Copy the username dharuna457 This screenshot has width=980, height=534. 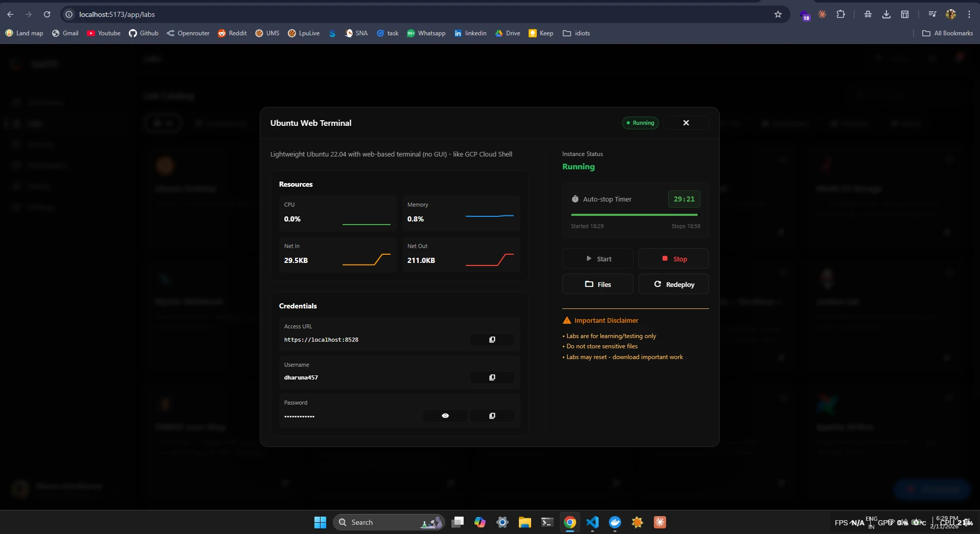[x=492, y=377]
